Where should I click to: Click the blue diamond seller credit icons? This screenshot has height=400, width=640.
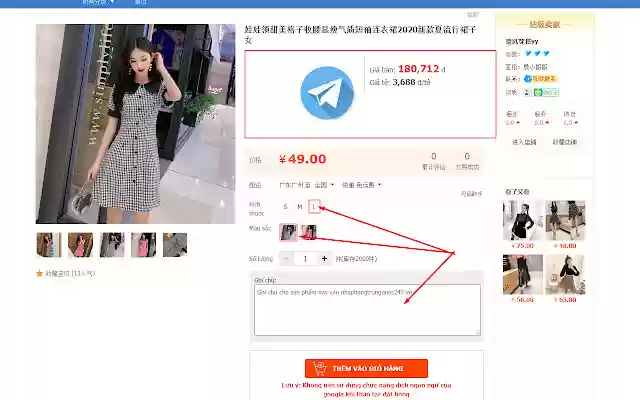[537, 53]
